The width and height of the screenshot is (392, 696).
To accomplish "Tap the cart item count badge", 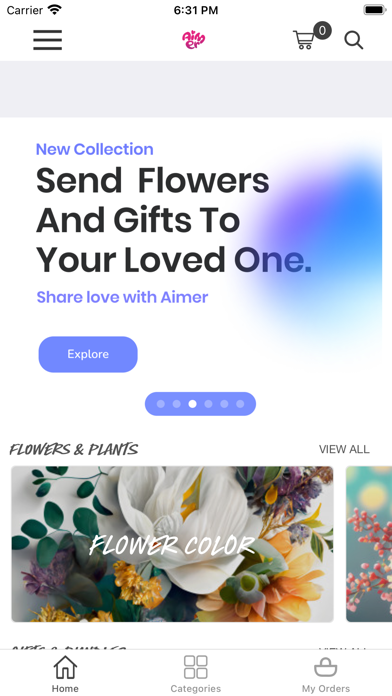I will tap(322, 31).
